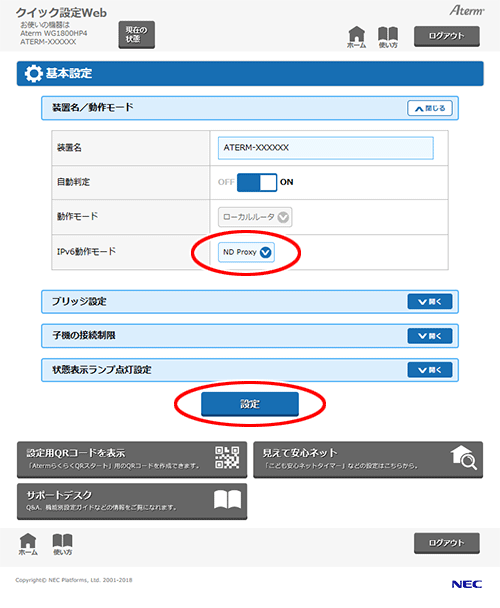Click the top ログアウト button

pyautogui.click(x=447, y=36)
